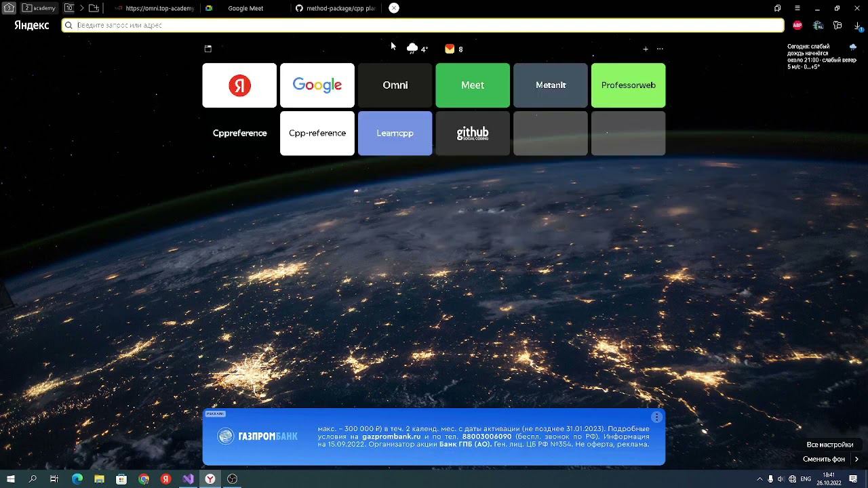The image size is (868, 488).
Task: Open Windows notification center
Action: 853,479
